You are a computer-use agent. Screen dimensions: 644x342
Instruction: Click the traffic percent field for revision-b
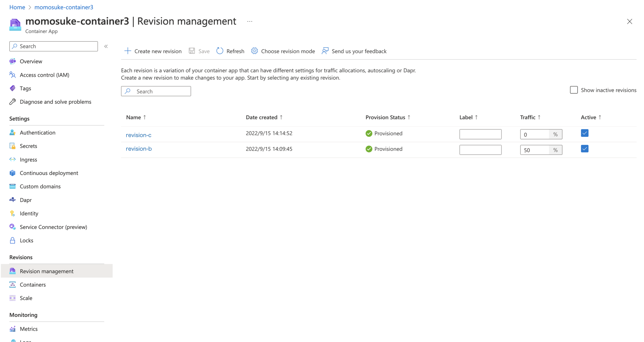point(534,150)
